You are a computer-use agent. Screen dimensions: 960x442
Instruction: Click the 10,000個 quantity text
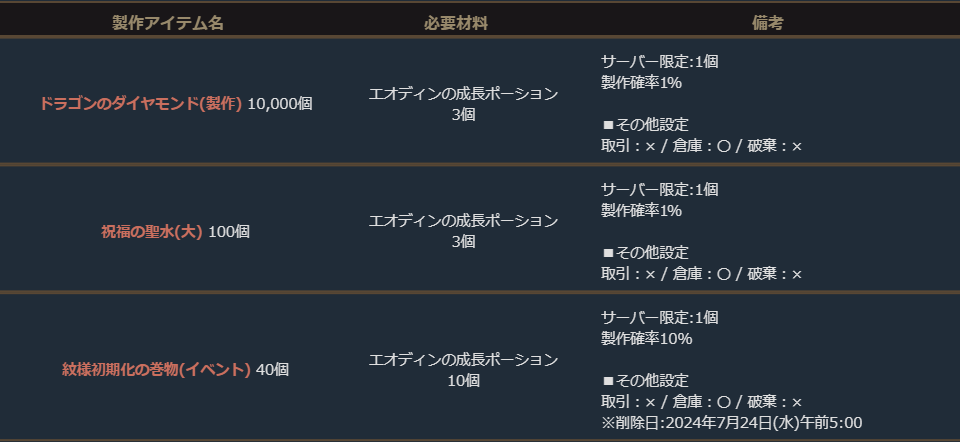click(x=280, y=103)
